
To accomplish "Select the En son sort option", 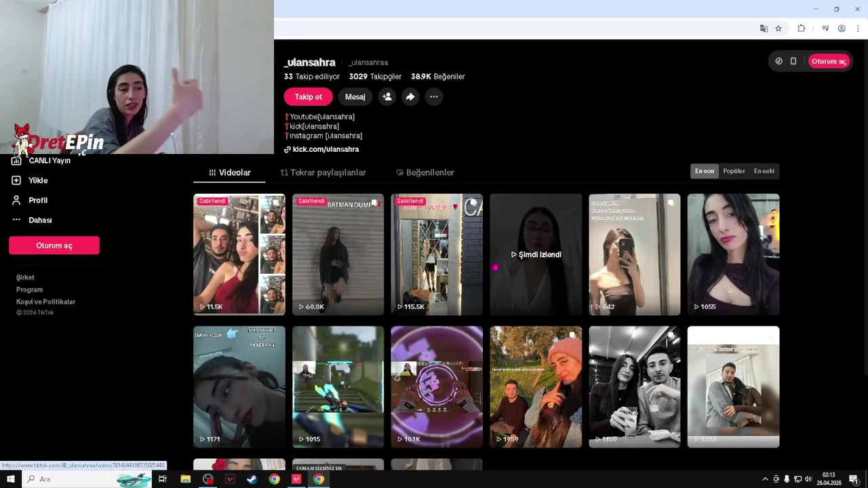I will pyautogui.click(x=705, y=171).
